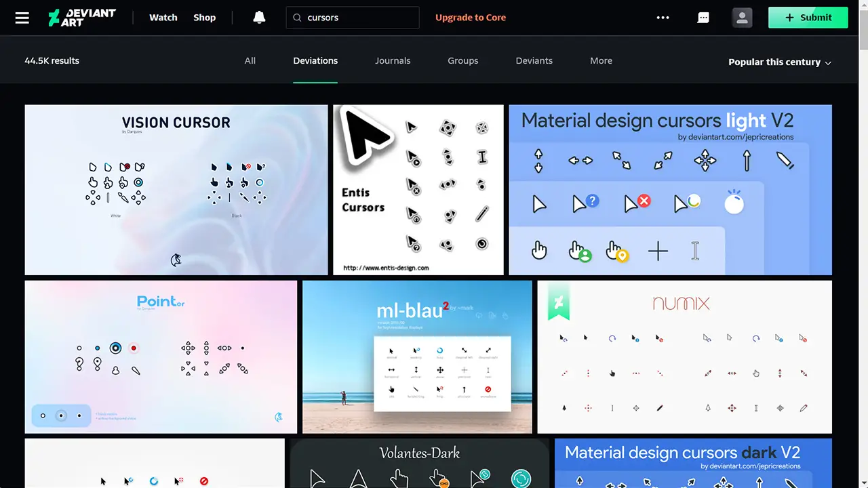Switch to the Groups tab
This screenshot has height=488, width=868.
click(463, 60)
